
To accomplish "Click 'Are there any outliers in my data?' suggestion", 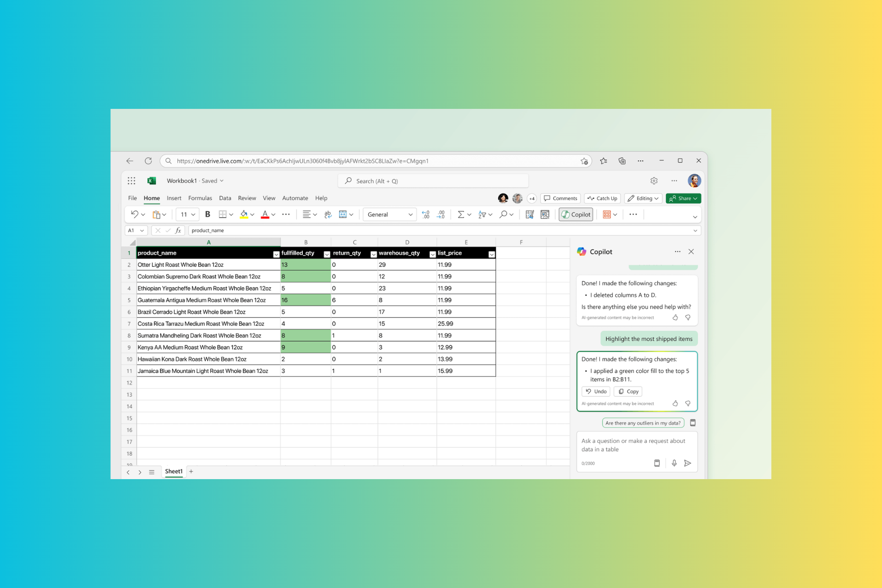I will (643, 423).
